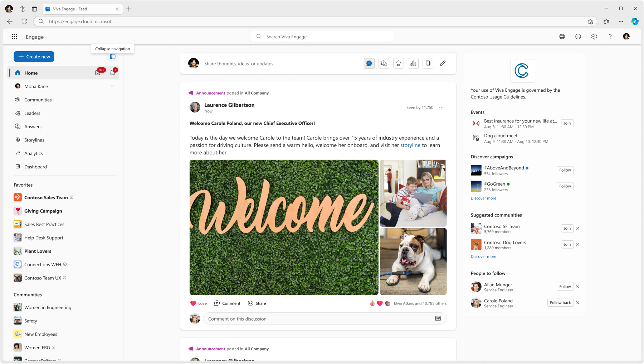This screenshot has width=644, height=364.
Task: Open the settings gear in Engage header
Action: click(594, 37)
